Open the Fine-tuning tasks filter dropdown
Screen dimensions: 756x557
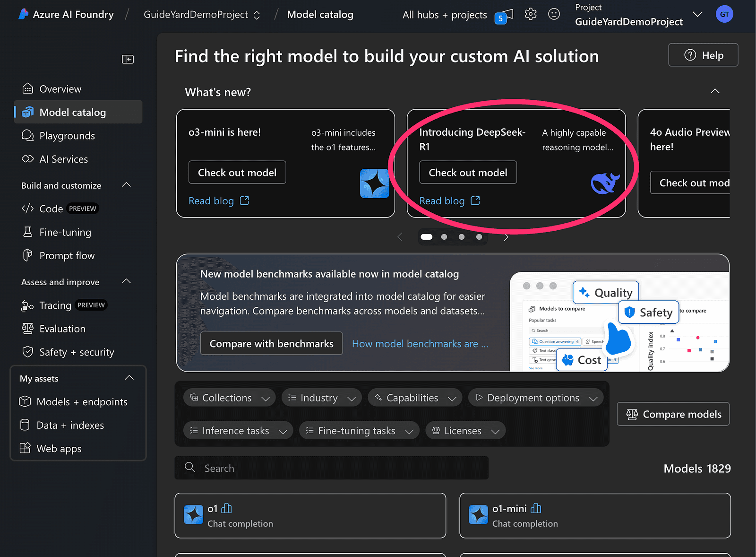[x=359, y=430]
